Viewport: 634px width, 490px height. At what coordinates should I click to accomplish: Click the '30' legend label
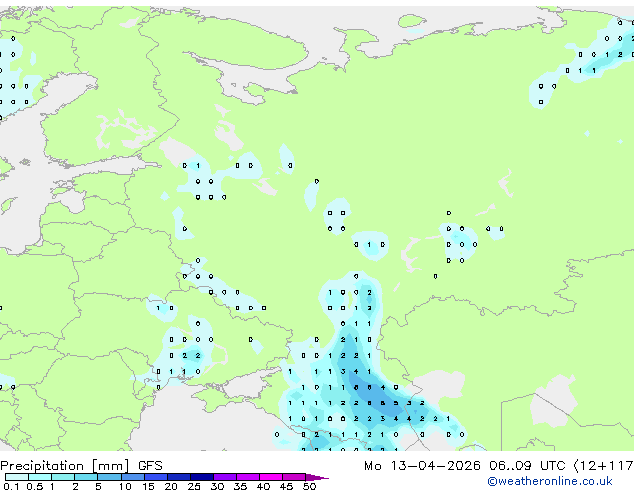point(217,486)
